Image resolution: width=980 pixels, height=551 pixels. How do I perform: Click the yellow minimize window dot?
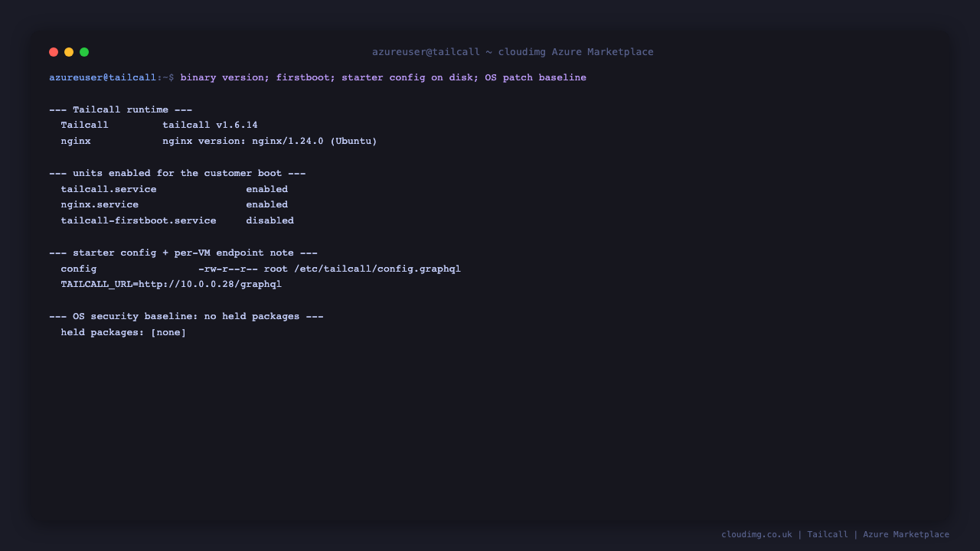[69, 52]
